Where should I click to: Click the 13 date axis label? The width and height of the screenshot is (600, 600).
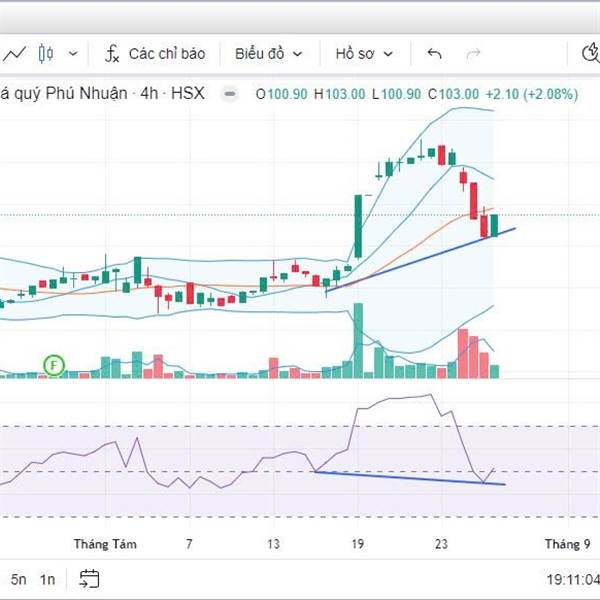[x=273, y=544]
